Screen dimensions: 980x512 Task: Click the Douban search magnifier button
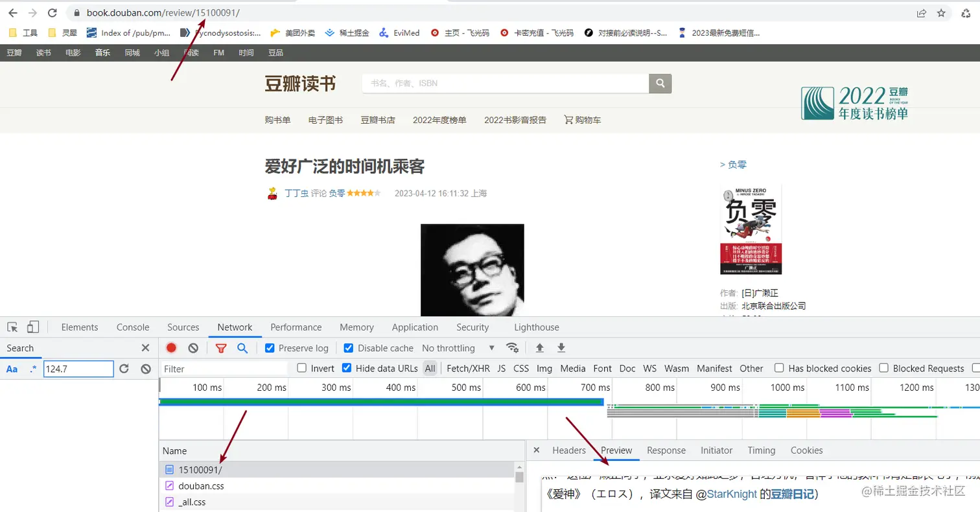tap(660, 84)
